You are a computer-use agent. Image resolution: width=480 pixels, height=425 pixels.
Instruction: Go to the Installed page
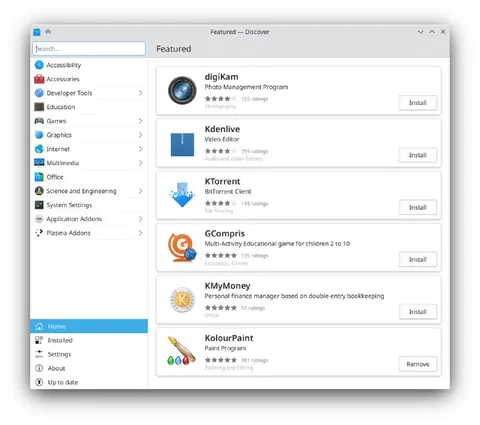(89, 340)
